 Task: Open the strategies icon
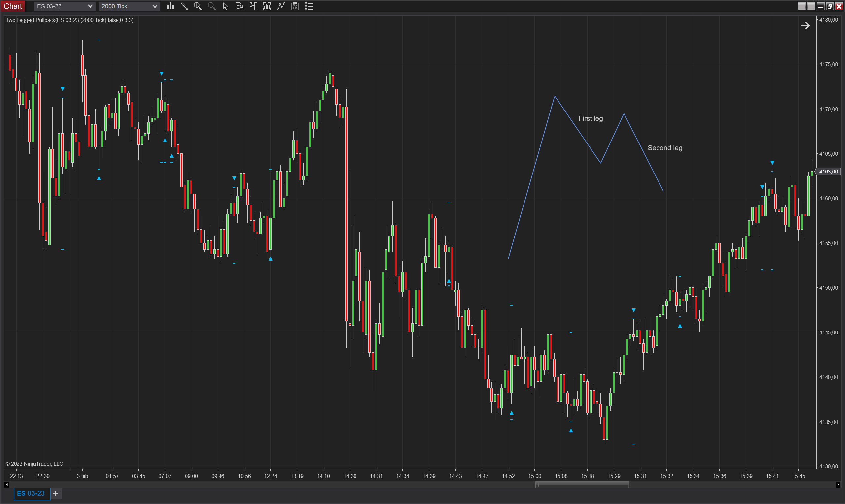(x=295, y=6)
